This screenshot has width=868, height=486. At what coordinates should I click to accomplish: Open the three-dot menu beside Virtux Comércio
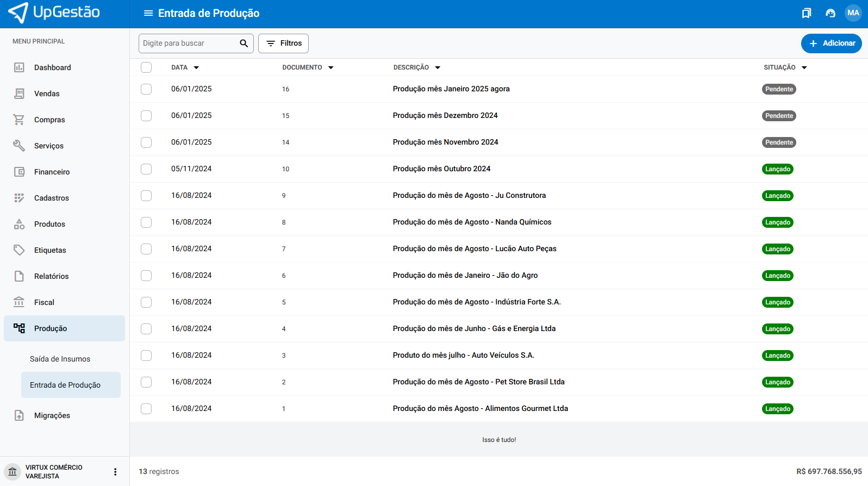(115, 472)
